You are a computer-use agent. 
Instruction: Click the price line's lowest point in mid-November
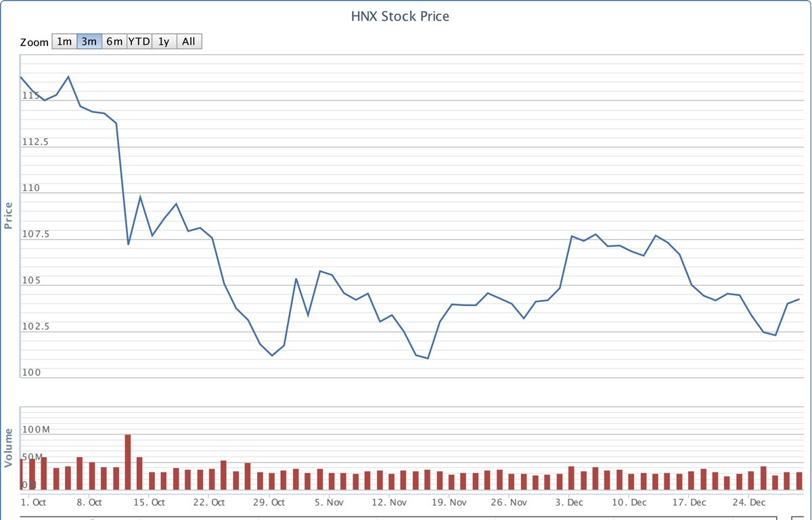coord(428,358)
